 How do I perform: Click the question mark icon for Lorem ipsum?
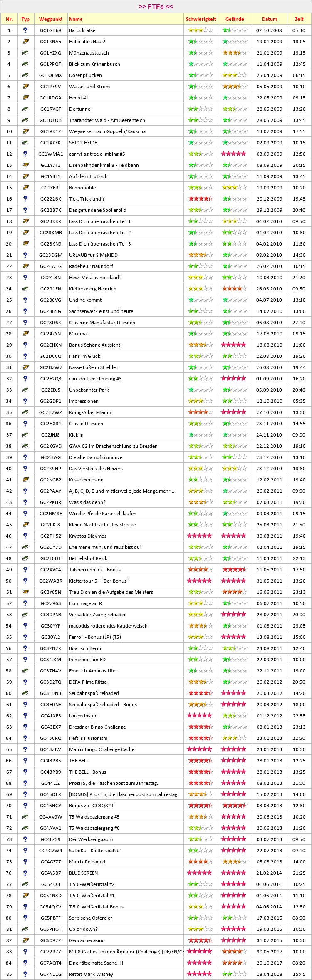(25, 716)
